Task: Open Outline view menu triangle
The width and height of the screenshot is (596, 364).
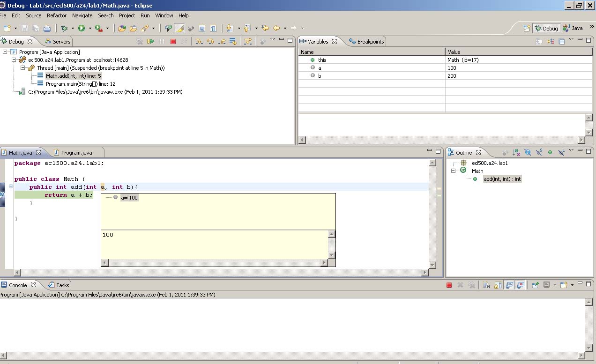Action: pos(571,150)
